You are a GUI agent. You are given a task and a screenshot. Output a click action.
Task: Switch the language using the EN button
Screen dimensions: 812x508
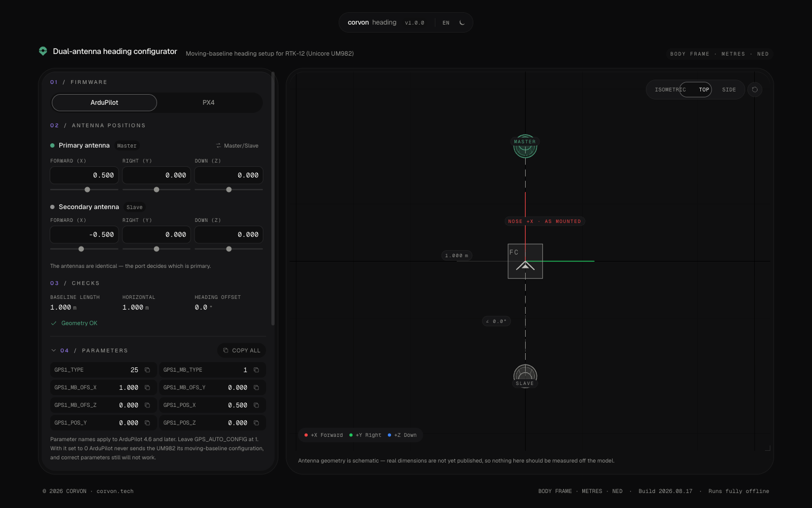(x=446, y=23)
